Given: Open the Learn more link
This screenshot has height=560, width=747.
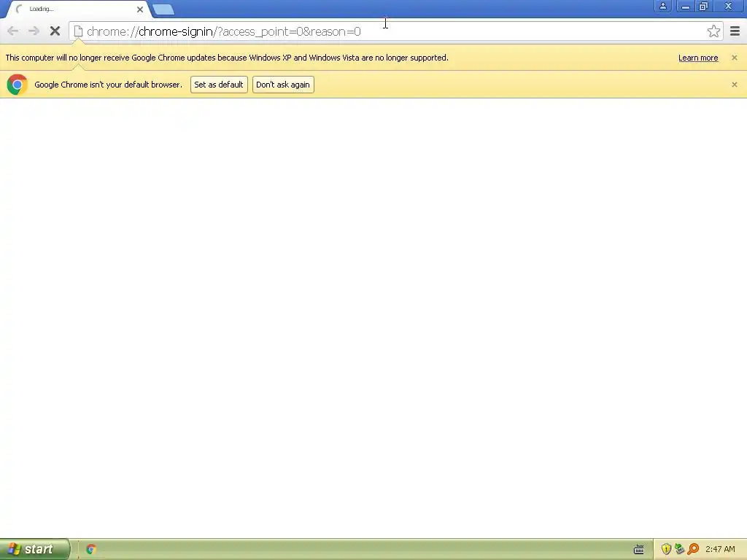Looking at the screenshot, I should click(x=698, y=58).
